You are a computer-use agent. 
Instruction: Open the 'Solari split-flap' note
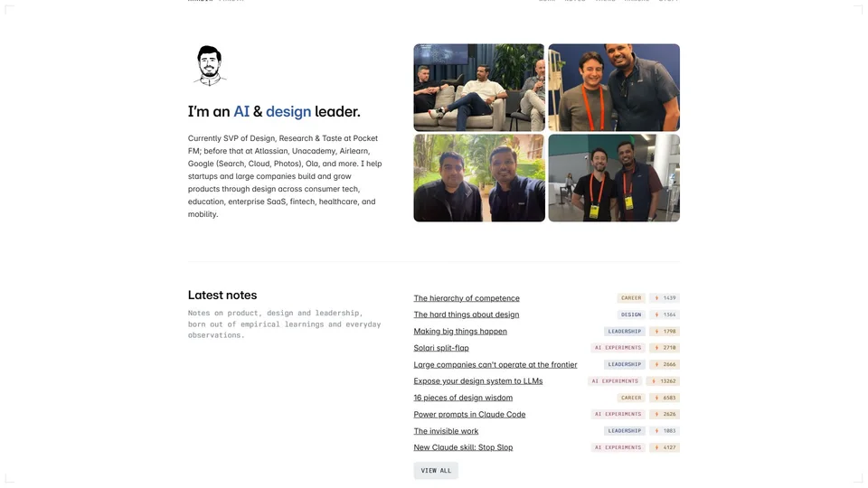coord(441,347)
